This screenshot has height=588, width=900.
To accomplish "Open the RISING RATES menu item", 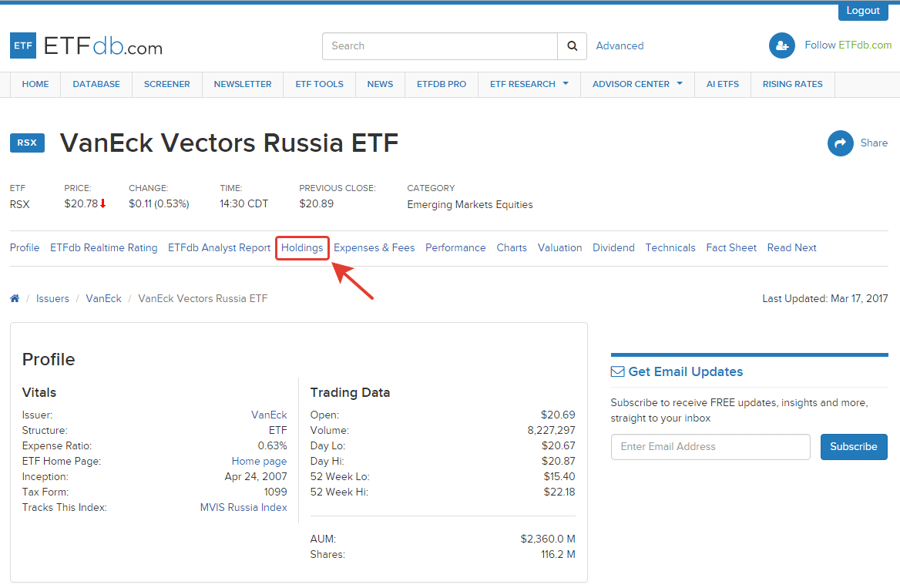I will pos(792,84).
